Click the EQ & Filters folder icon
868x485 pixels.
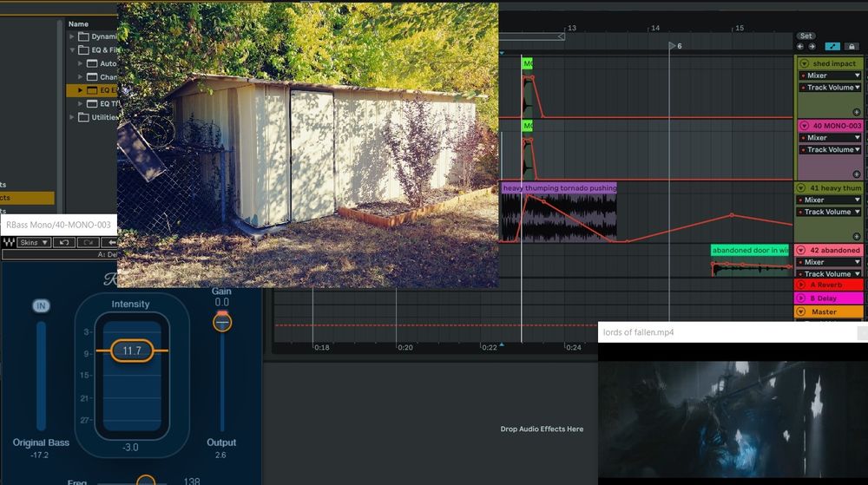pos(83,49)
